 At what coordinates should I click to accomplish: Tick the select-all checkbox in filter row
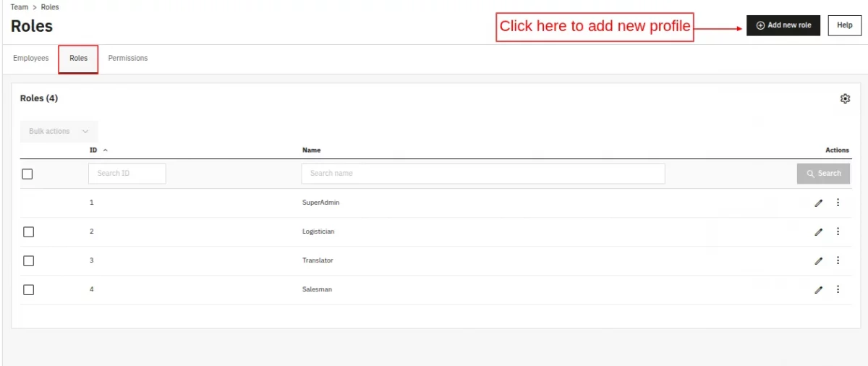click(x=27, y=174)
